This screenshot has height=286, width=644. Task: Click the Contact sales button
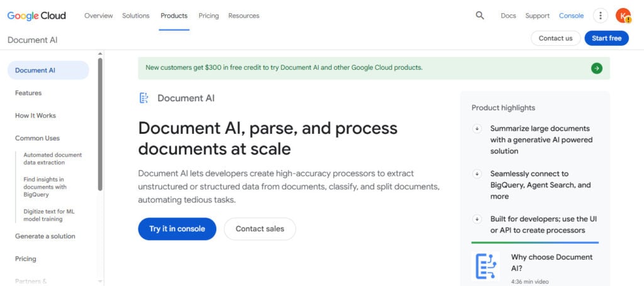pos(260,229)
